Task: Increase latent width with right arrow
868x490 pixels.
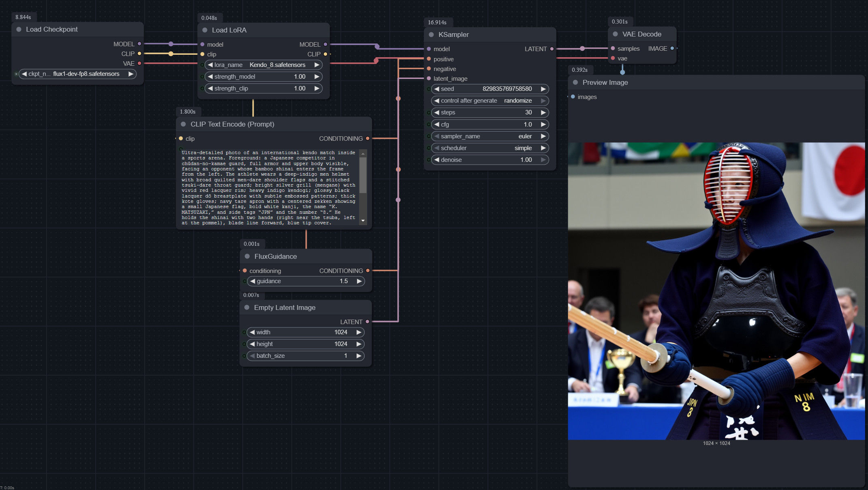Action: [x=359, y=332]
